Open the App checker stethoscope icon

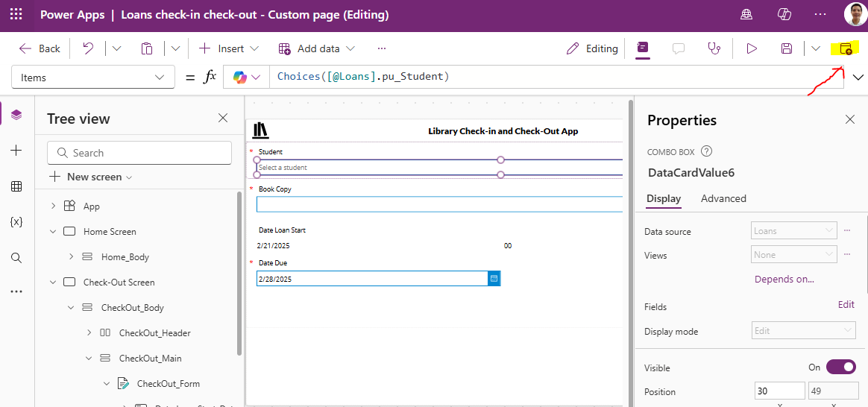tap(714, 48)
